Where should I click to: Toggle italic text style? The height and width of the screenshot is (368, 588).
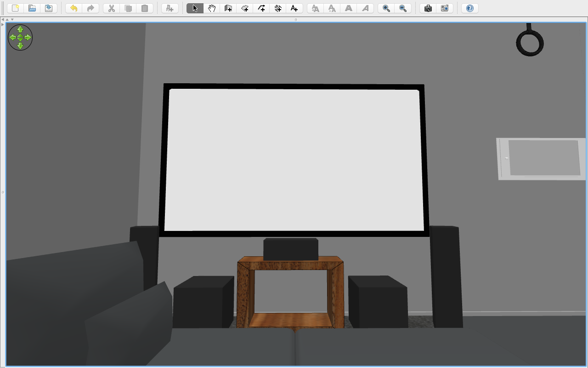(x=365, y=8)
